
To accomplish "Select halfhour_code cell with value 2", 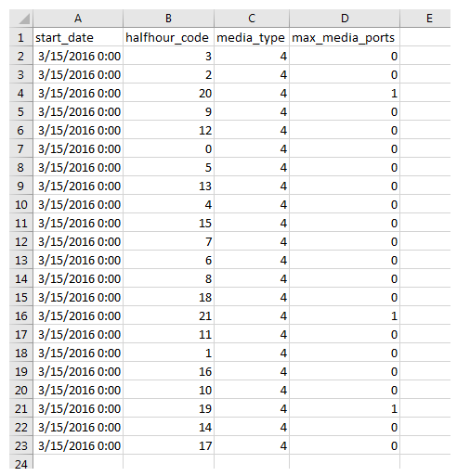I will [x=168, y=74].
